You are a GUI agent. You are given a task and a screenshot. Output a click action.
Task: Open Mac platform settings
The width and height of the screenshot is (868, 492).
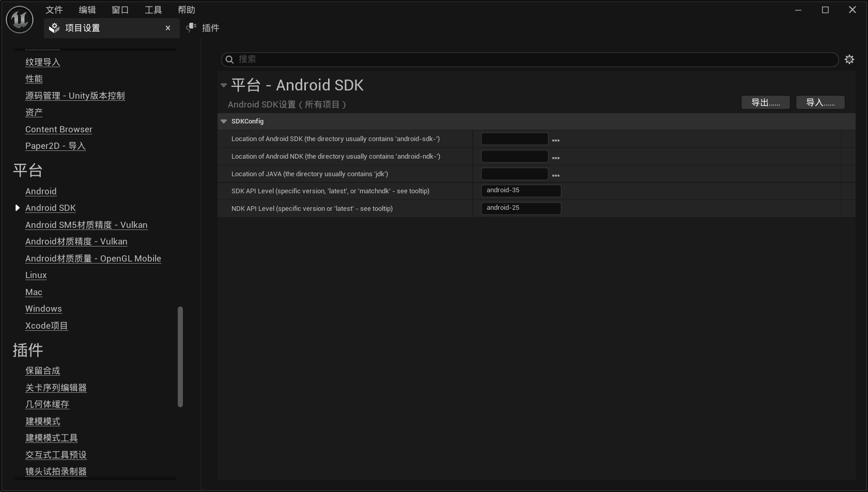pyautogui.click(x=34, y=292)
